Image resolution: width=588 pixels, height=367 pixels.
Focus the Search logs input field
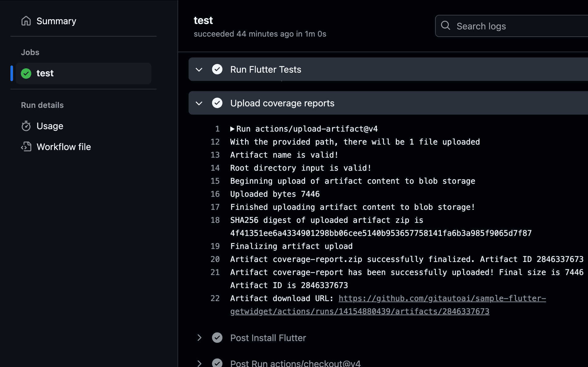click(521, 26)
